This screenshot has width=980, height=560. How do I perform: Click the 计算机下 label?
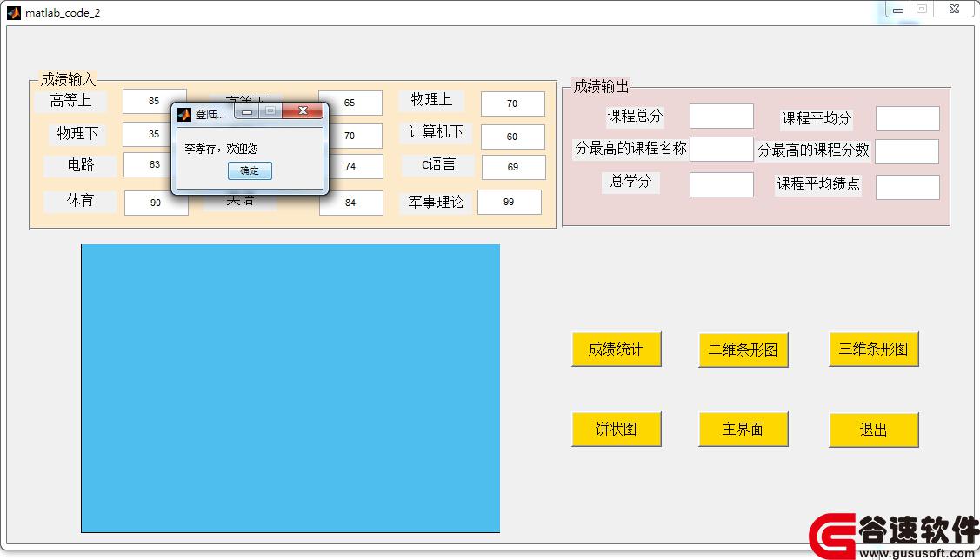437,132
